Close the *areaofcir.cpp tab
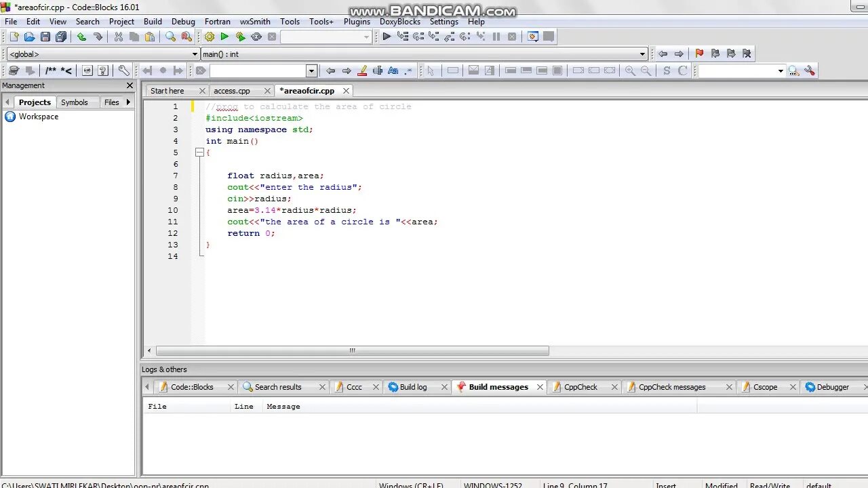 [346, 91]
